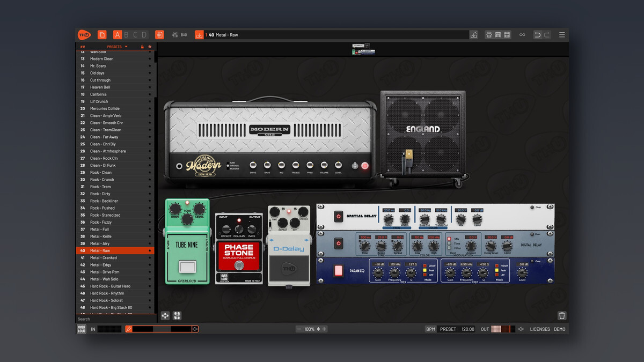Click the first rig view layout icon
This screenshot has height=362, width=644.
click(x=489, y=35)
